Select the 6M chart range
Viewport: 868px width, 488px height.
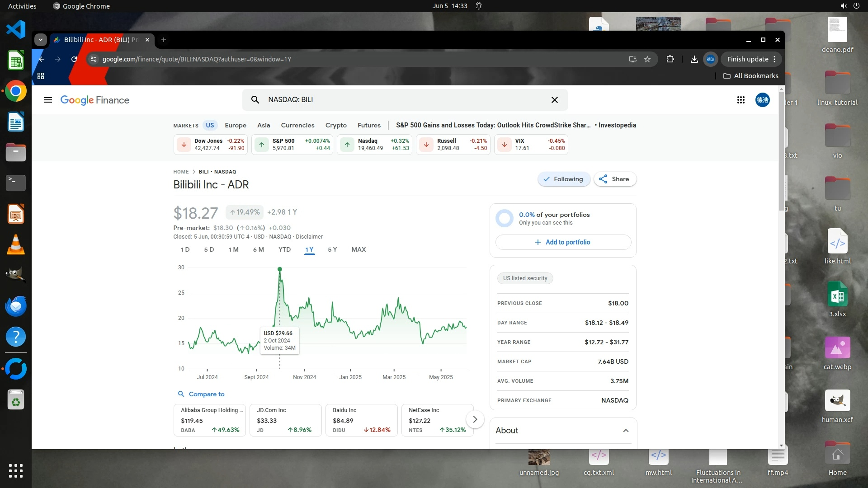tap(258, 249)
